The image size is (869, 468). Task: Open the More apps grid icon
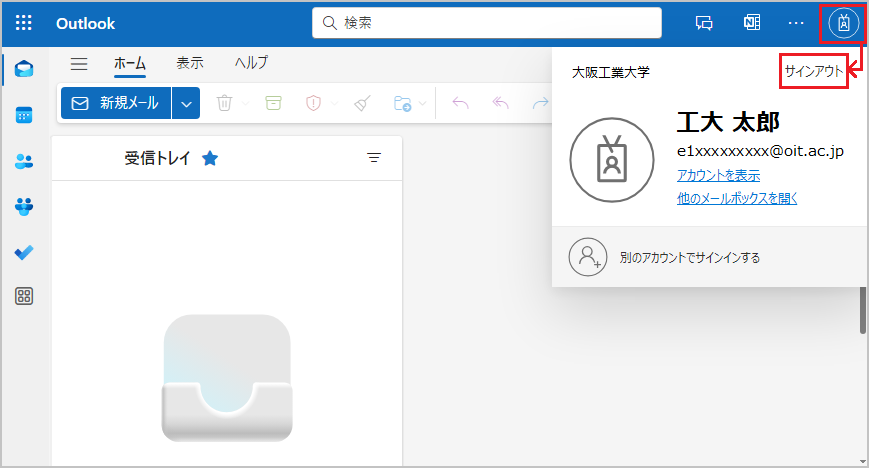(25, 296)
